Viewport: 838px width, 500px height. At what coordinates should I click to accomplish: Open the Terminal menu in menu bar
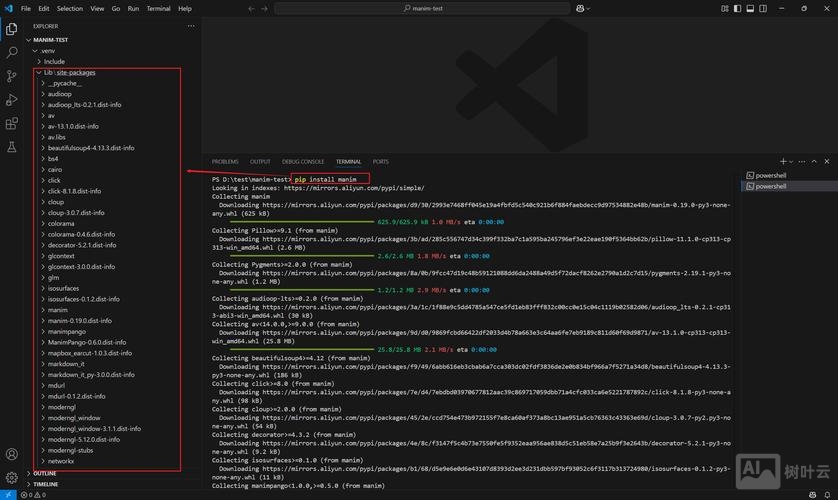(x=158, y=8)
